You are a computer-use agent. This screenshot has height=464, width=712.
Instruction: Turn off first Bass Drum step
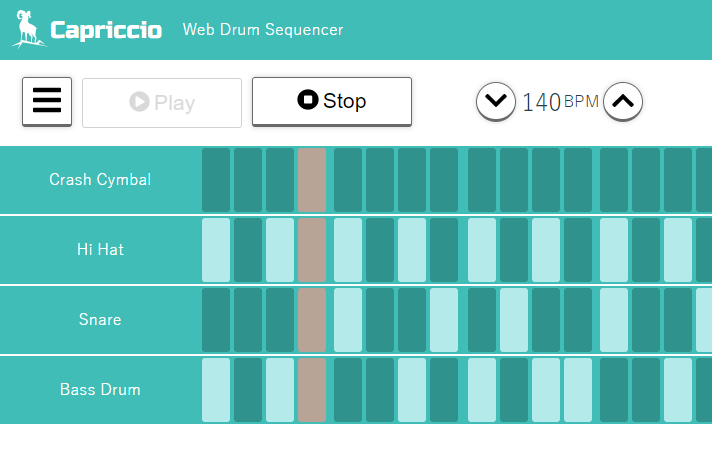[x=216, y=390]
